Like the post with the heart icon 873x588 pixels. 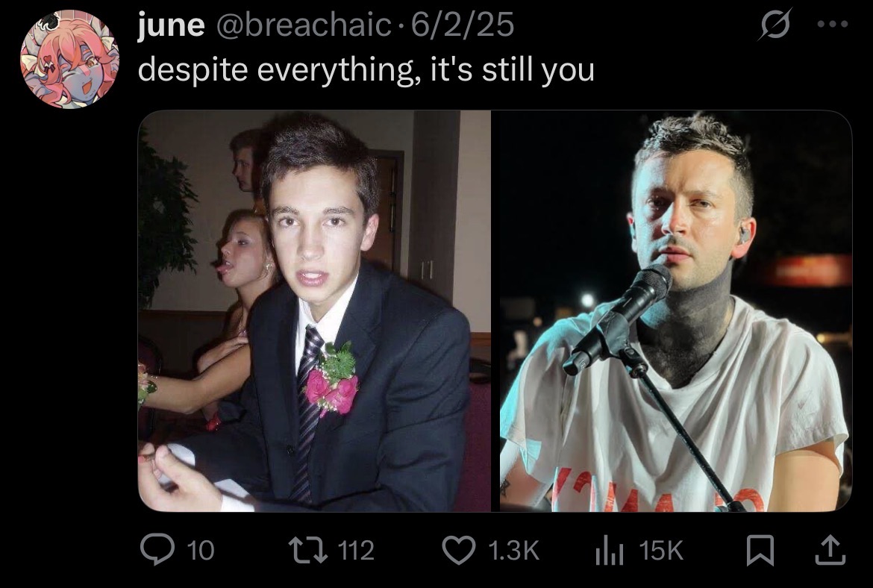click(459, 550)
